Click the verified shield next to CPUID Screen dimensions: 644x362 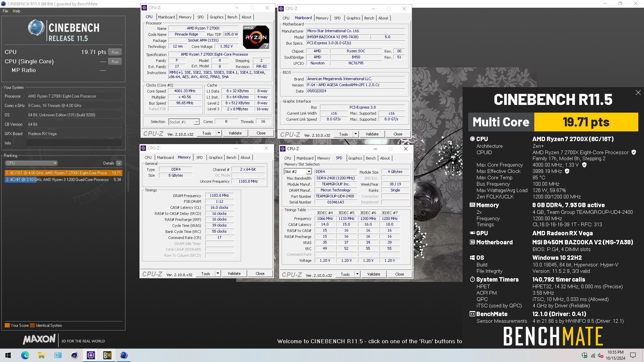tap(634, 152)
